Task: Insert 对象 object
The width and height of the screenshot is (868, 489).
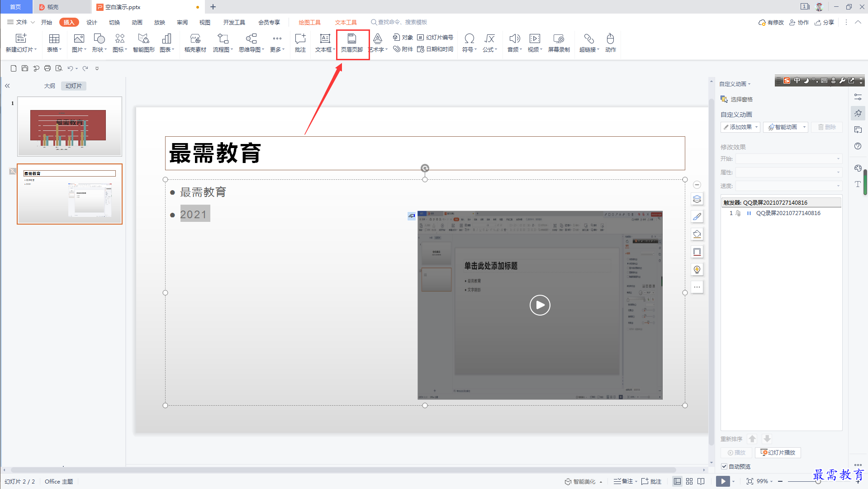Action: (x=403, y=38)
